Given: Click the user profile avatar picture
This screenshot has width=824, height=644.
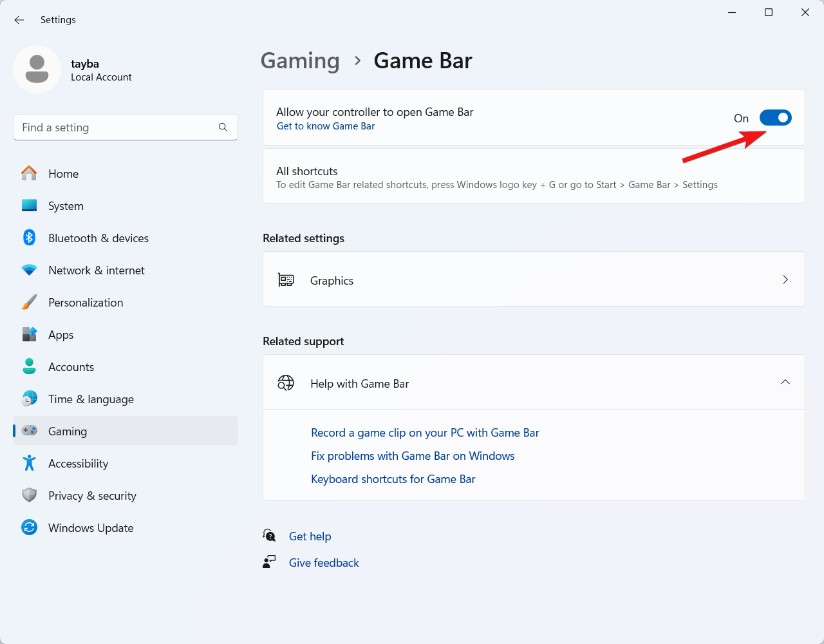Looking at the screenshot, I should (37, 69).
